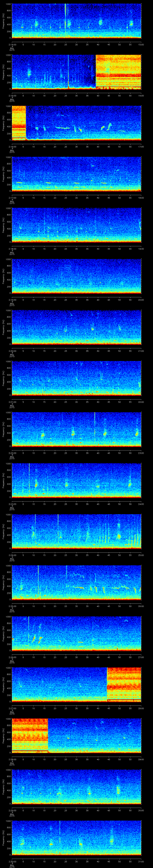The height and width of the screenshot is (868, 153).
Task: Click the 31:00 end time label
Action: tap(141, 862)
